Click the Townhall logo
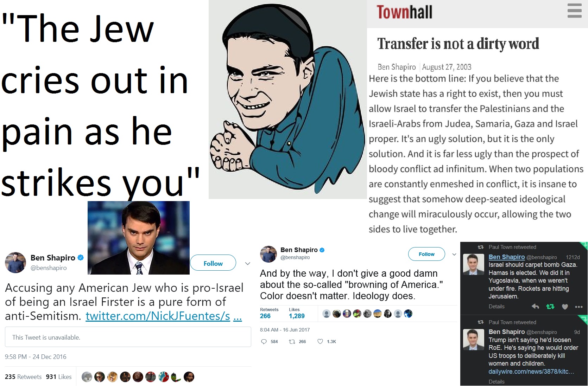588x386 pixels. [404, 12]
